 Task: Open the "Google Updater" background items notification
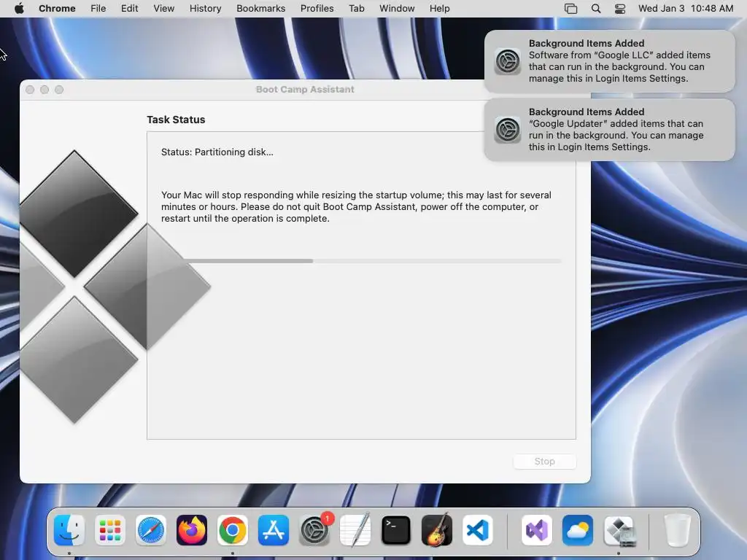point(609,130)
